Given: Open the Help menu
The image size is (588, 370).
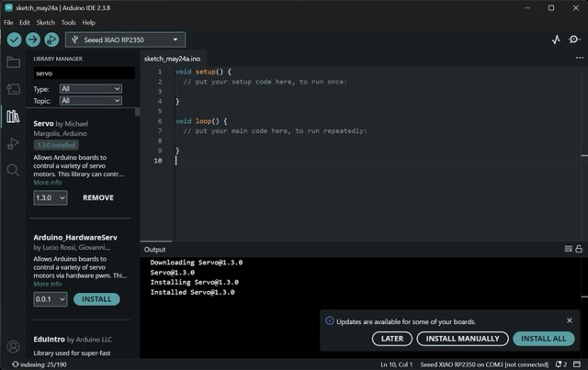Looking at the screenshot, I should (x=89, y=22).
